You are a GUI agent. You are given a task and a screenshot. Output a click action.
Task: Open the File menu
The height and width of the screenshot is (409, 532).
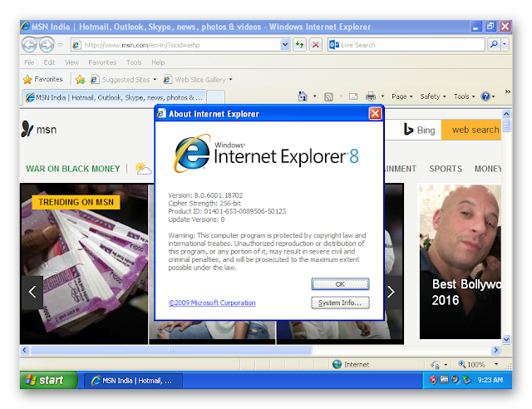coord(29,62)
